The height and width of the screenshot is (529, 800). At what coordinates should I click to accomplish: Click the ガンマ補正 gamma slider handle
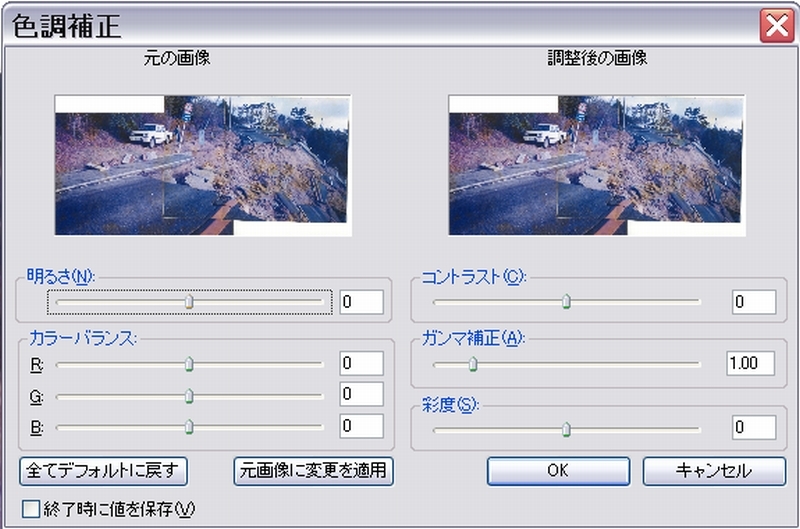473,364
